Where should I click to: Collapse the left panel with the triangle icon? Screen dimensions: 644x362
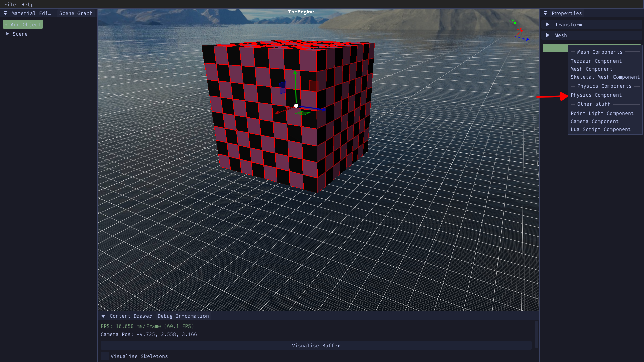[x=5, y=13]
